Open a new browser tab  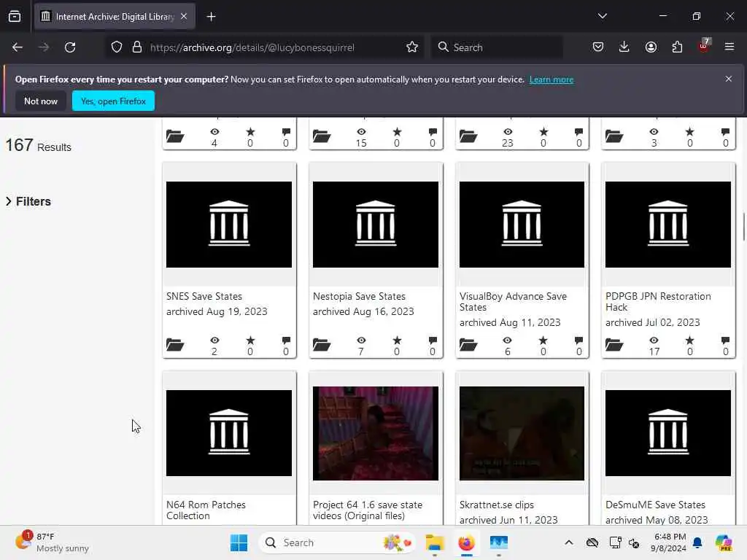point(211,17)
